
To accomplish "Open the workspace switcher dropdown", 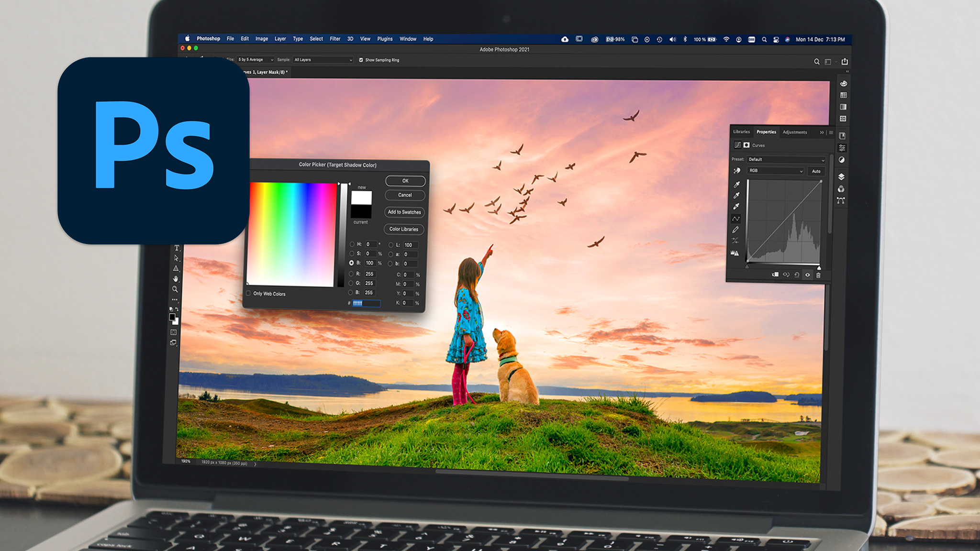I will coord(829,62).
